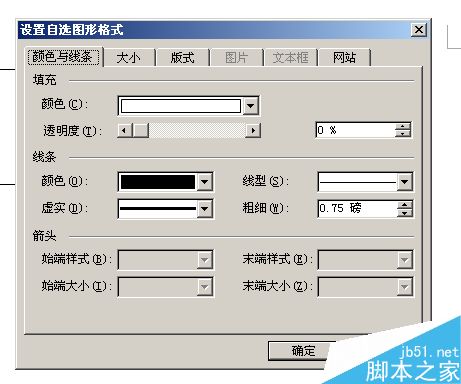Click the 0.75 磅 weight input field
Viewport: 461px width, 384px height.
point(358,209)
